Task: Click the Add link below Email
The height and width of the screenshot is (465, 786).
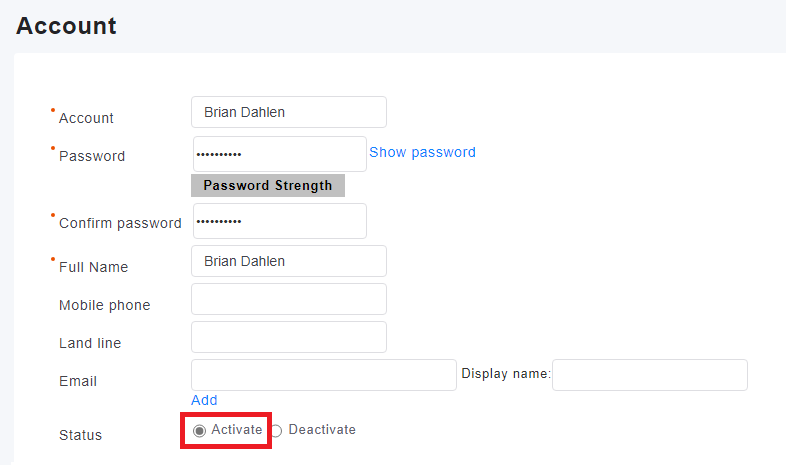Action: point(204,400)
